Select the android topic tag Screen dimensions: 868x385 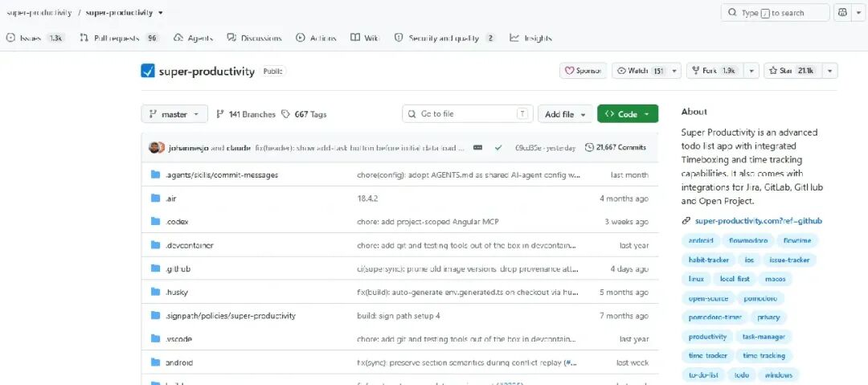tap(701, 241)
